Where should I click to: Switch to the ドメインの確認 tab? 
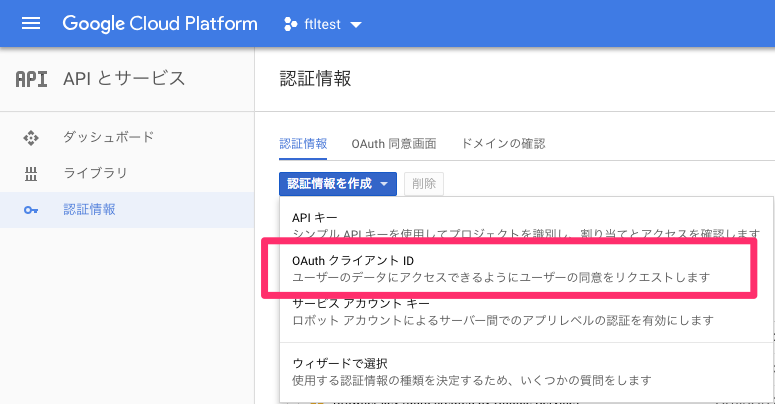coord(503,144)
